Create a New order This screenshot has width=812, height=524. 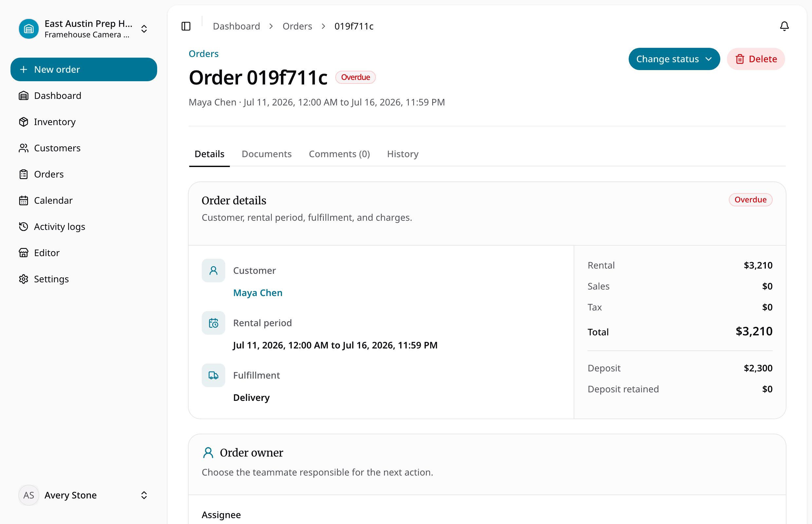point(83,69)
